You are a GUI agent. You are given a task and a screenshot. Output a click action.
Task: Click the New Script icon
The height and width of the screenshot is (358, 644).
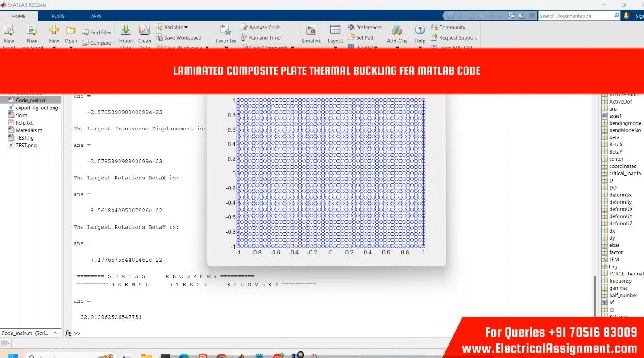pyautogui.click(x=9, y=31)
